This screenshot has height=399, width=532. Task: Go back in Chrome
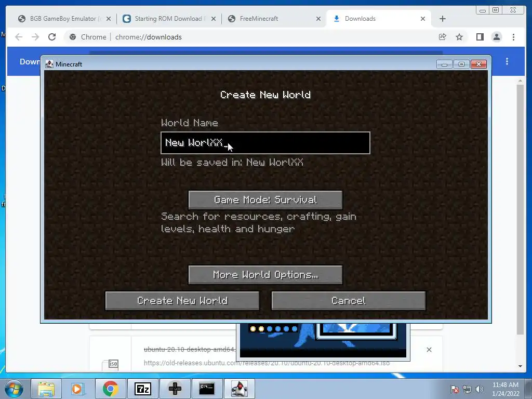[x=19, y=37]
